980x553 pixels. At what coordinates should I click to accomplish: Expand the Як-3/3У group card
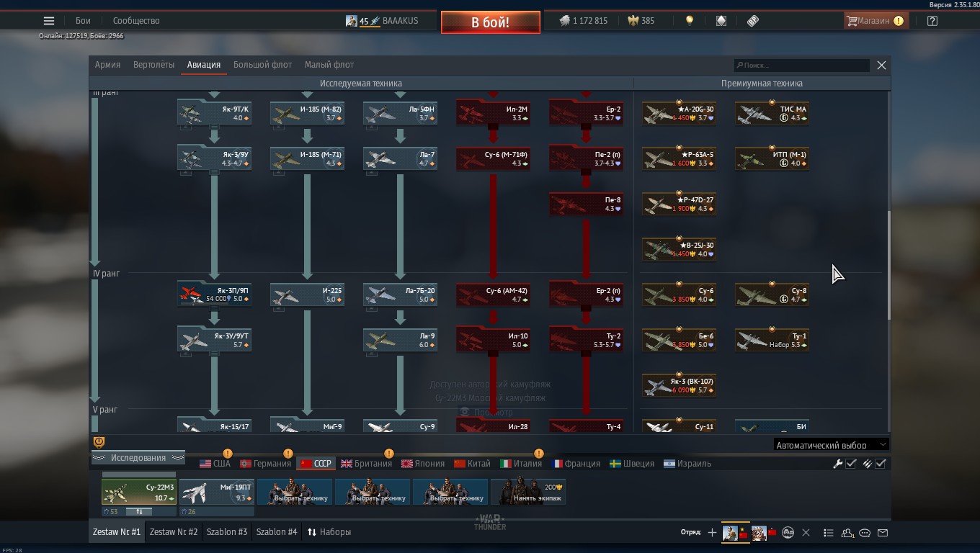pos(214,158)
